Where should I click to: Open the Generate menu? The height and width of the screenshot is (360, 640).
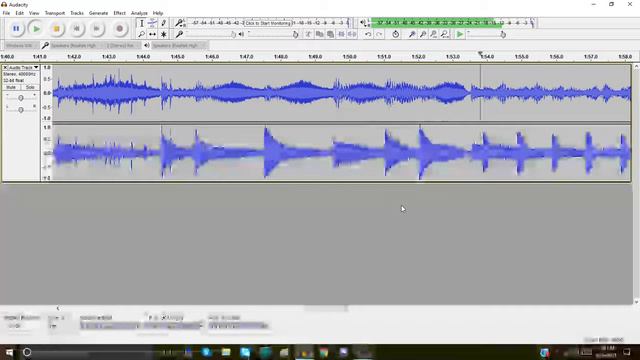tap(98, 13)
